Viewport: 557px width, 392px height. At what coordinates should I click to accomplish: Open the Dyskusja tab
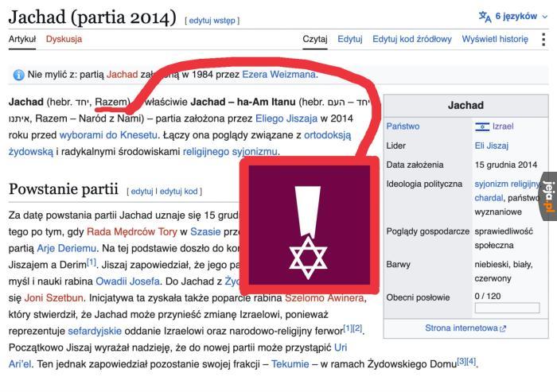[64, 39]
